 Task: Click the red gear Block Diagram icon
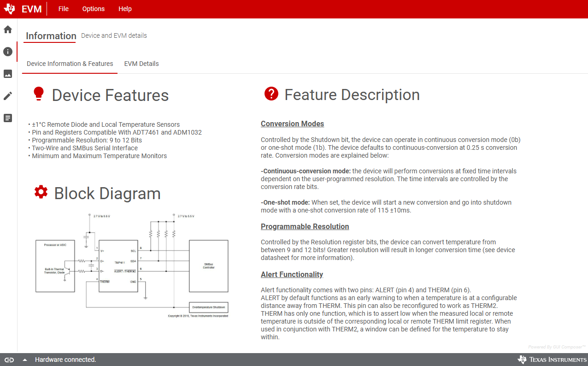41,192
